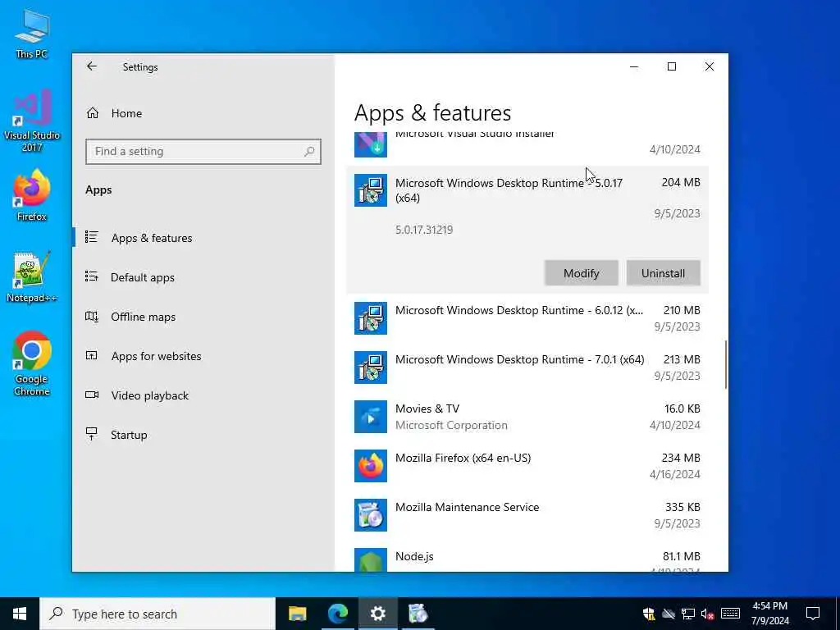The height and width of the screenshot is (630, 840).
Task: Open Windows Security tray icon
Action: [649, 614]
